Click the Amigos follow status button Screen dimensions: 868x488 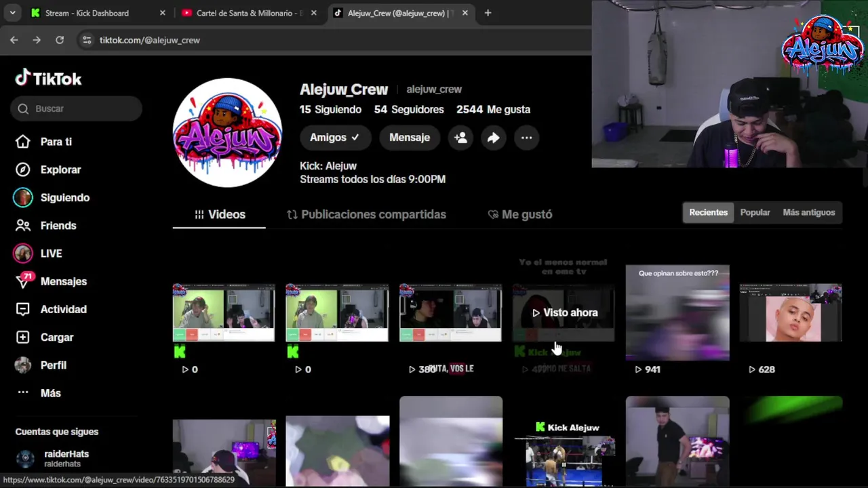pos(335,138)
